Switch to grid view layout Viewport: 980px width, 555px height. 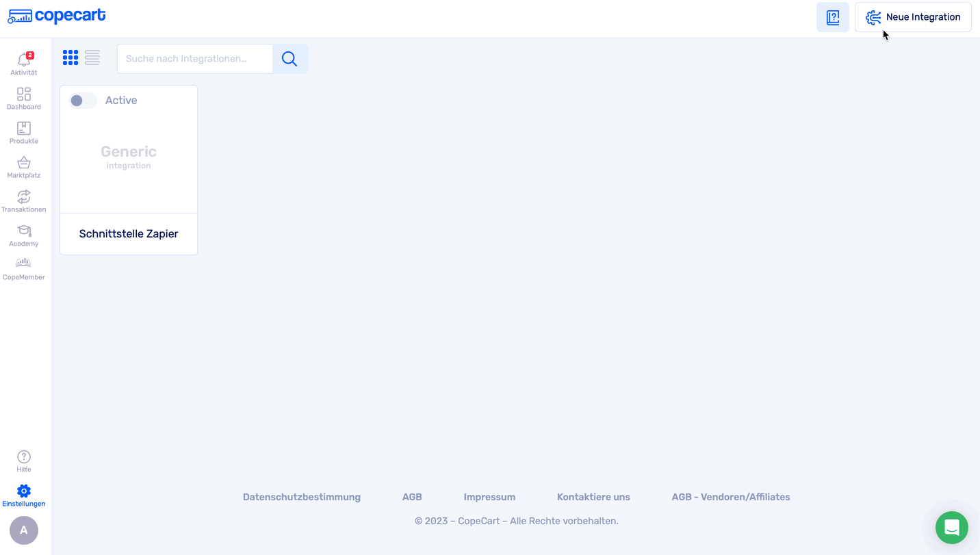70,57
